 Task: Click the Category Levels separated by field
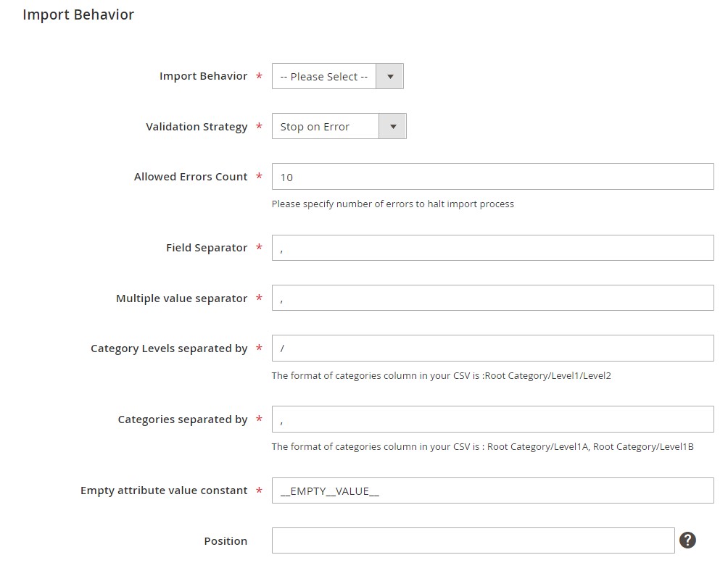pos(492,348)
